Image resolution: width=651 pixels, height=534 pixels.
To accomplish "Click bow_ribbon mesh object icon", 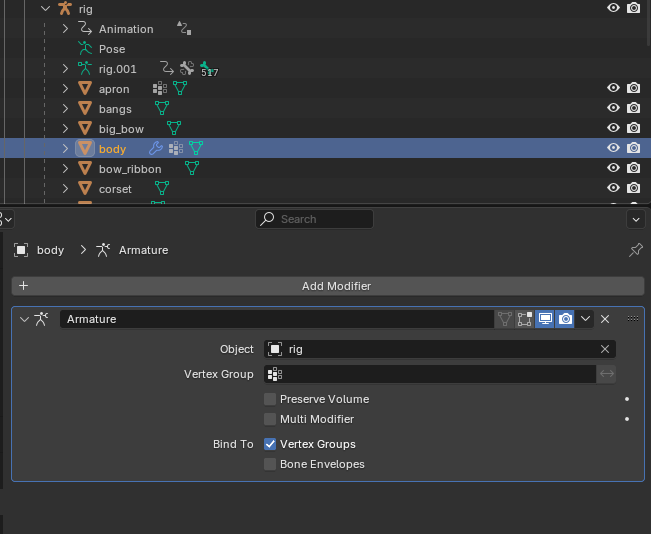I will coord(85,168).
